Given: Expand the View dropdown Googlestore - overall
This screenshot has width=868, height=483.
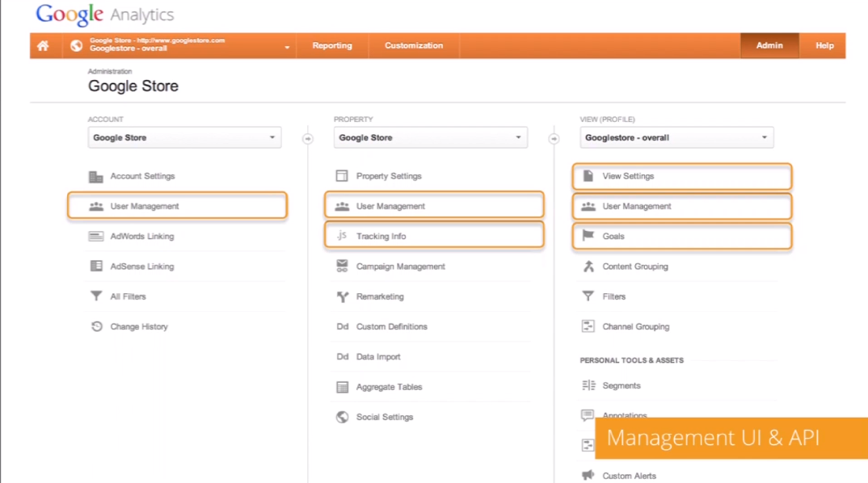Looking at the screenshot, I should tap(676, 138).
